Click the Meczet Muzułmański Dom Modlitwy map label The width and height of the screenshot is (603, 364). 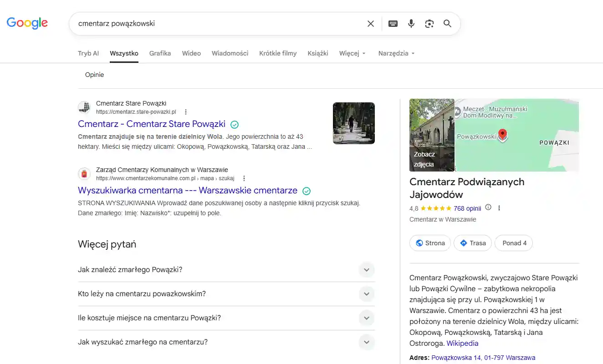pos(495,112)
